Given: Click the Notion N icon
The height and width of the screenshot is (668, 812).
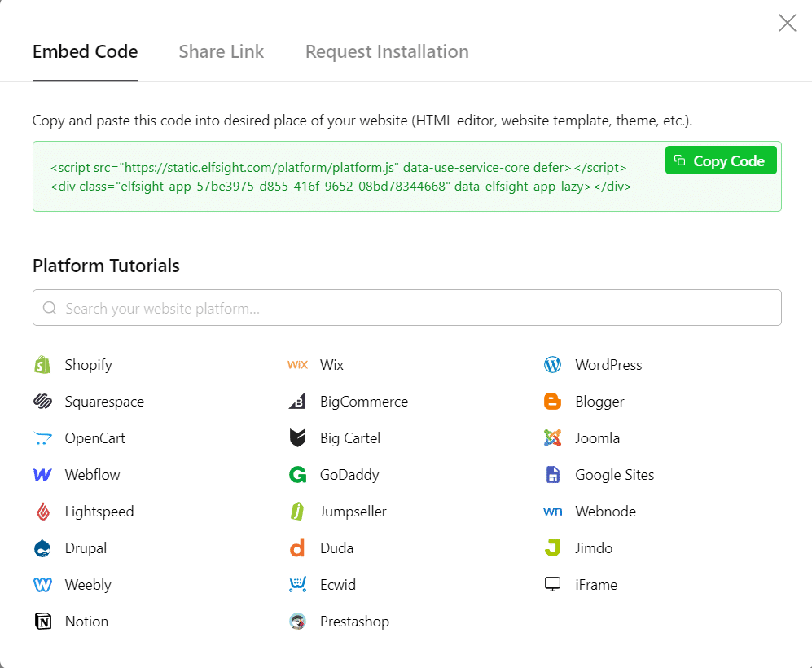Looking at the screenshot, I should pyautogui.click(x=43, y=622).
